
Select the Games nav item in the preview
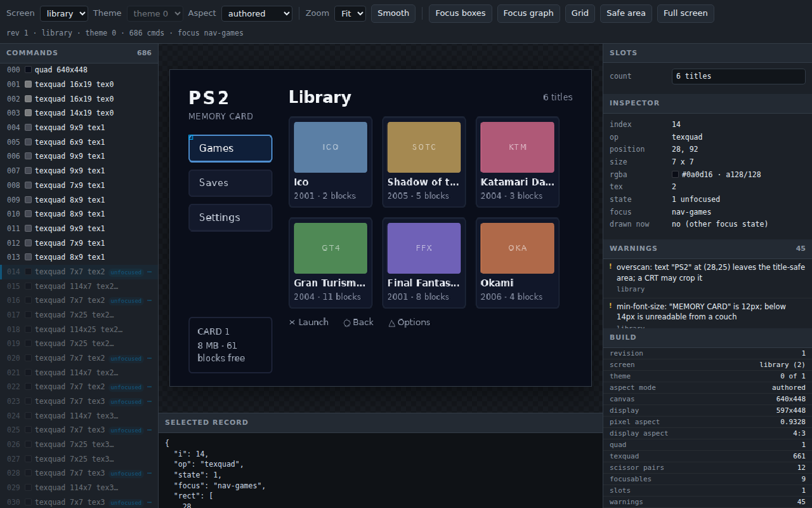coord(230,149)
